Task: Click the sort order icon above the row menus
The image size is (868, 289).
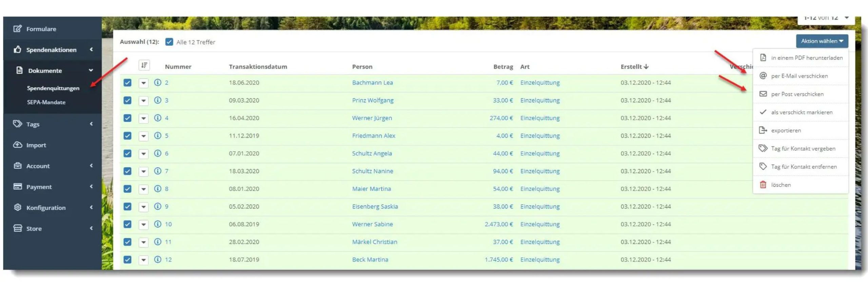Action: 144,65
